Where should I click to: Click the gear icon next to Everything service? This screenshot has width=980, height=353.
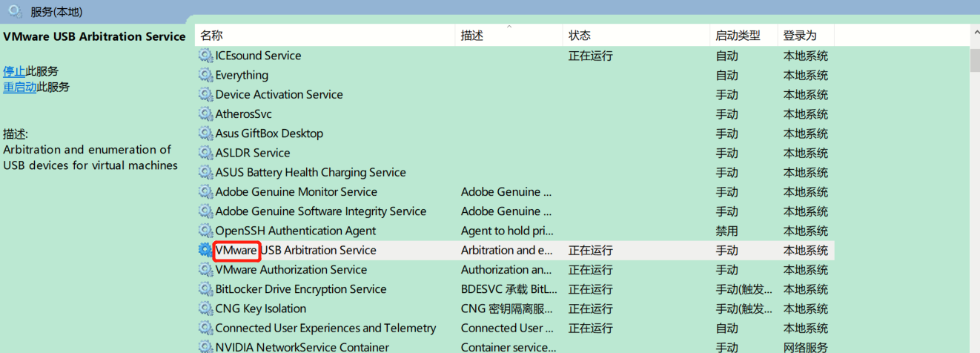point(205,75)
